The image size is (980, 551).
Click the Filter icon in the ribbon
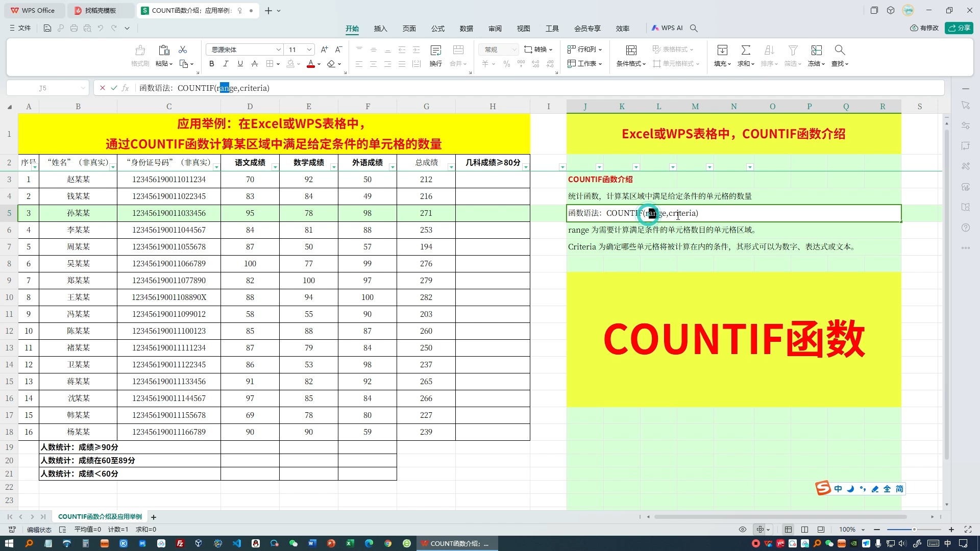tap(792, 49)
